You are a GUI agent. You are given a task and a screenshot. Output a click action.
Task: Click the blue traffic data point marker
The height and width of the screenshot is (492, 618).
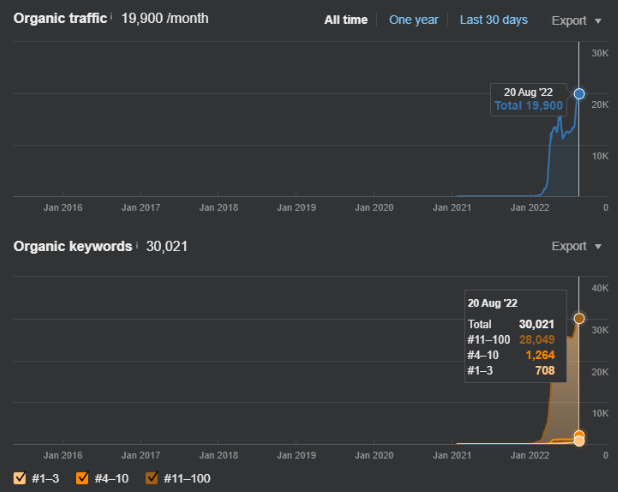[579, 94]
